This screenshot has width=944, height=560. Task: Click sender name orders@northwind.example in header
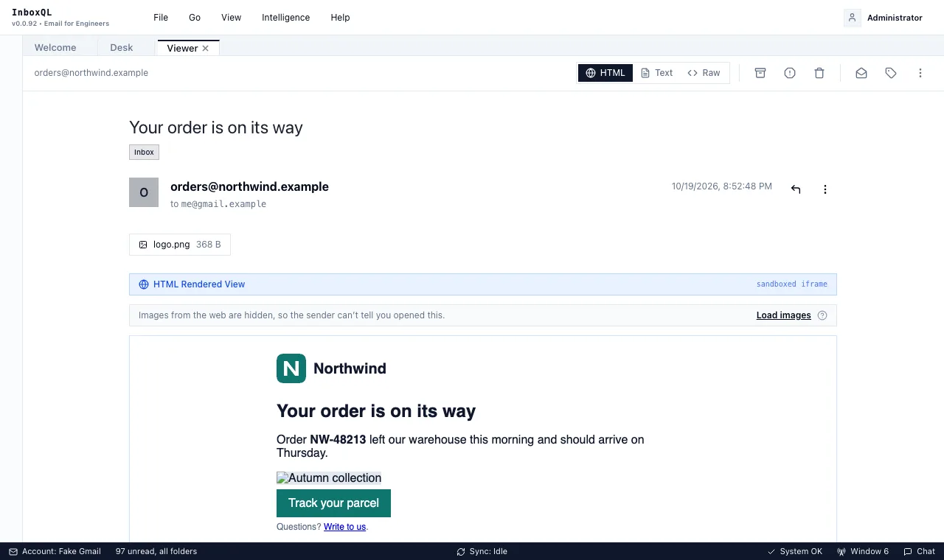click(249, 186)
